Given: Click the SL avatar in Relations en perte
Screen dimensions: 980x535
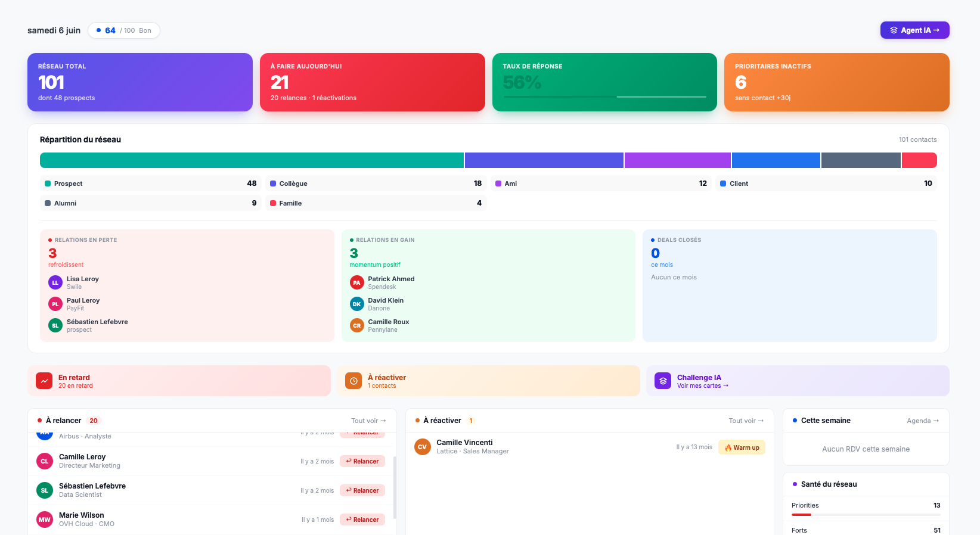Looking at the screenshot, I should [55, 325].
